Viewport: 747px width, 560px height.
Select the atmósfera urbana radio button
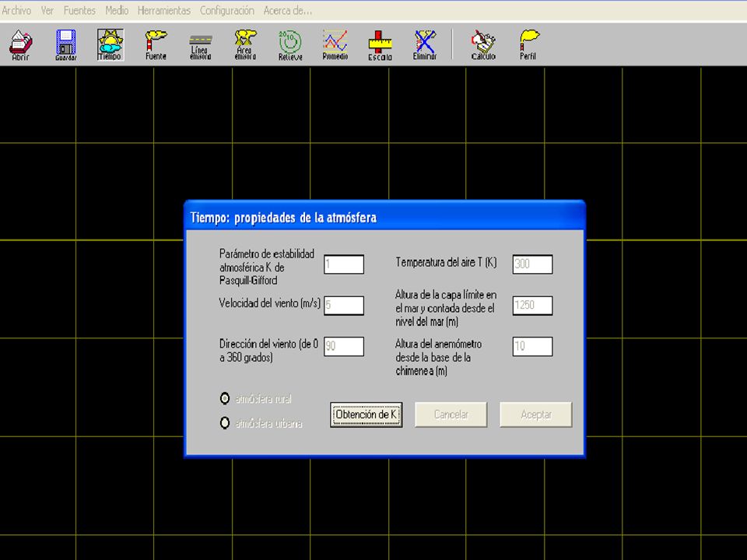pyautogui.click(x=225, y=423)
